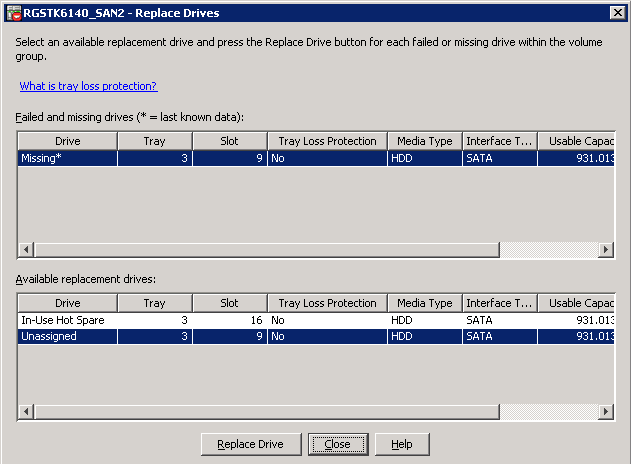Sort failed drives by Tray Loss Protection header
The height and width of the screenshot is (464, 631).
coord(327,141)
